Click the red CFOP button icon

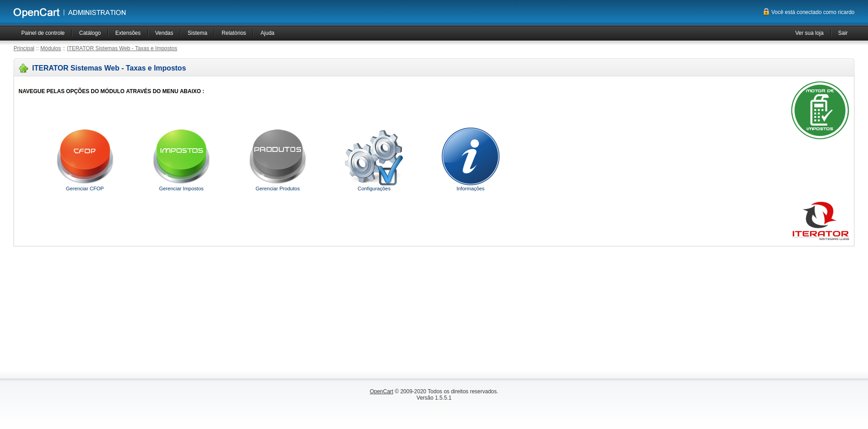85,156
